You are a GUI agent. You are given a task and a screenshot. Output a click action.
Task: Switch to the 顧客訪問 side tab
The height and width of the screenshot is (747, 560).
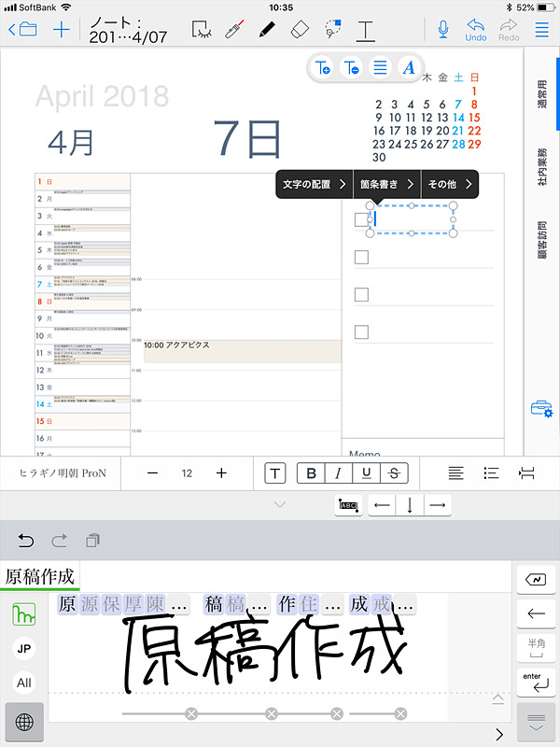tap(542, 240)
